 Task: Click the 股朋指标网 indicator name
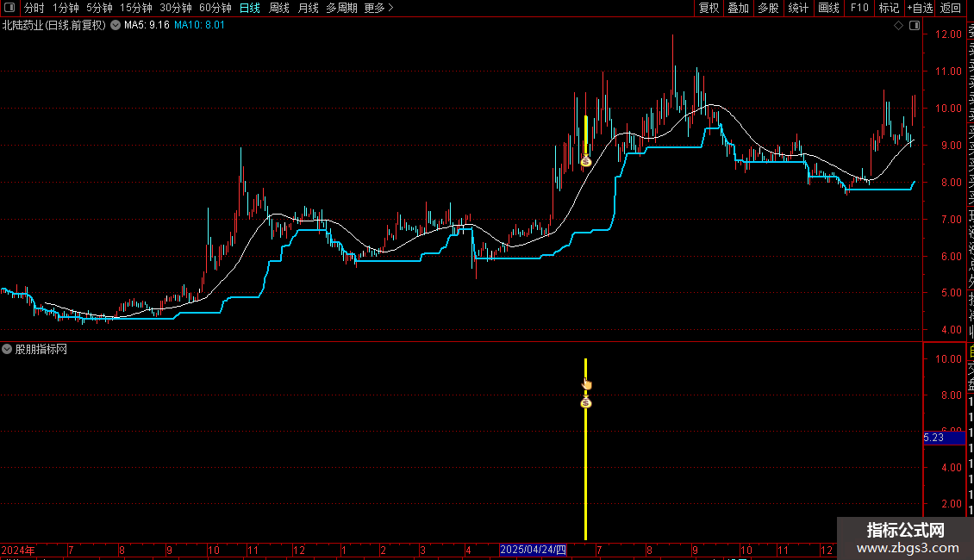41,350
